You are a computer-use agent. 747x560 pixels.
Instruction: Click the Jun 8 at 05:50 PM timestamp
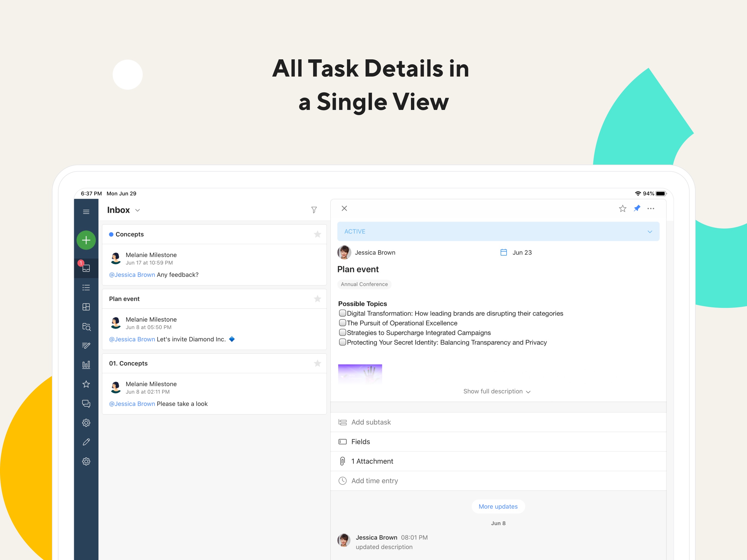[x=148, y=327]
